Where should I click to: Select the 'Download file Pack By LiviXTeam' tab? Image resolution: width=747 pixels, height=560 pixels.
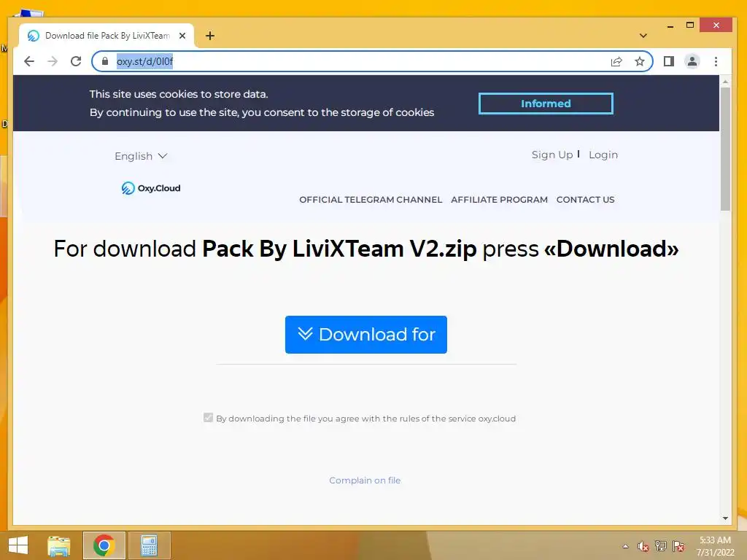[107, 36]
